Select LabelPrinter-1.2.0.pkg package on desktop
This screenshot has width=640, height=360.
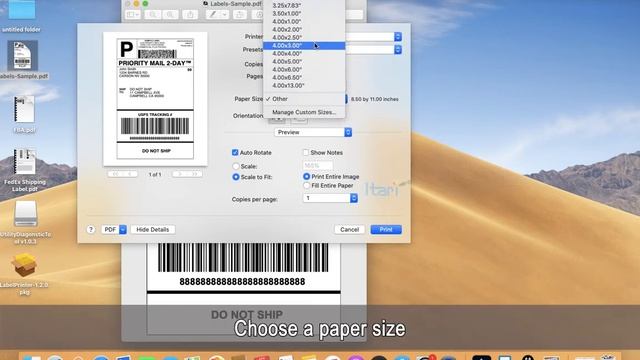(x=24, y=265)
